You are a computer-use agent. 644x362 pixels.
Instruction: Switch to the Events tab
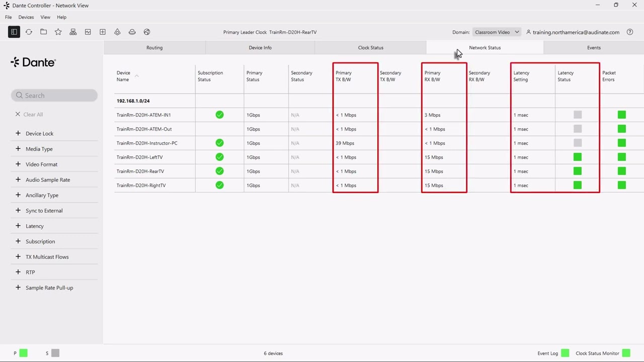click(x=594, y=48)
